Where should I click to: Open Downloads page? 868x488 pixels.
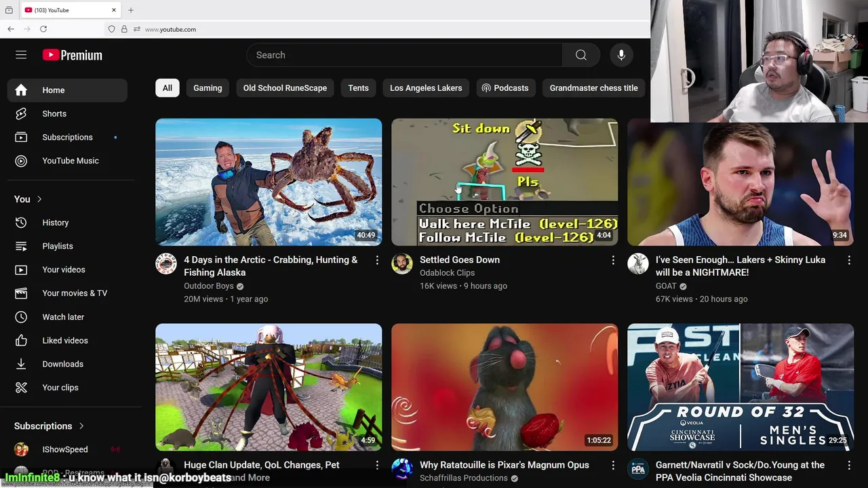click(67, 364)
